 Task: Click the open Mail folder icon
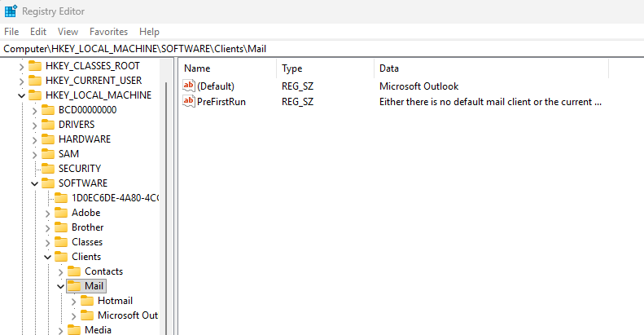pos(74,286)
